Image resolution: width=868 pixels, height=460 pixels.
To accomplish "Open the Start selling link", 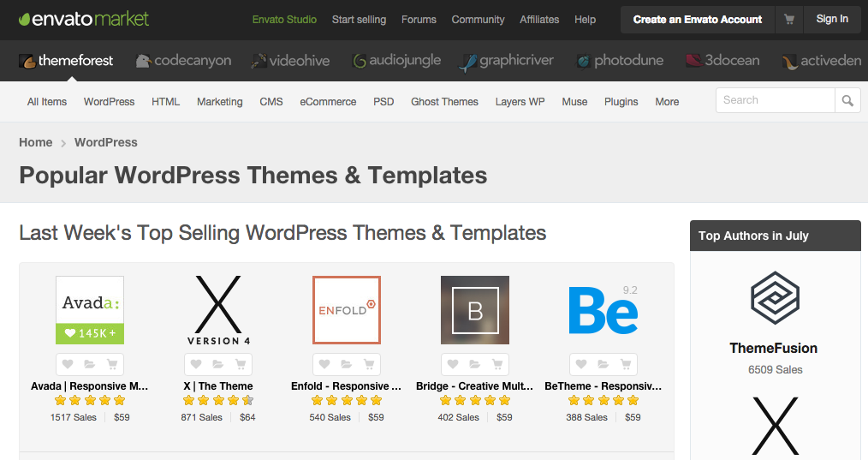I will click(359, 20).
